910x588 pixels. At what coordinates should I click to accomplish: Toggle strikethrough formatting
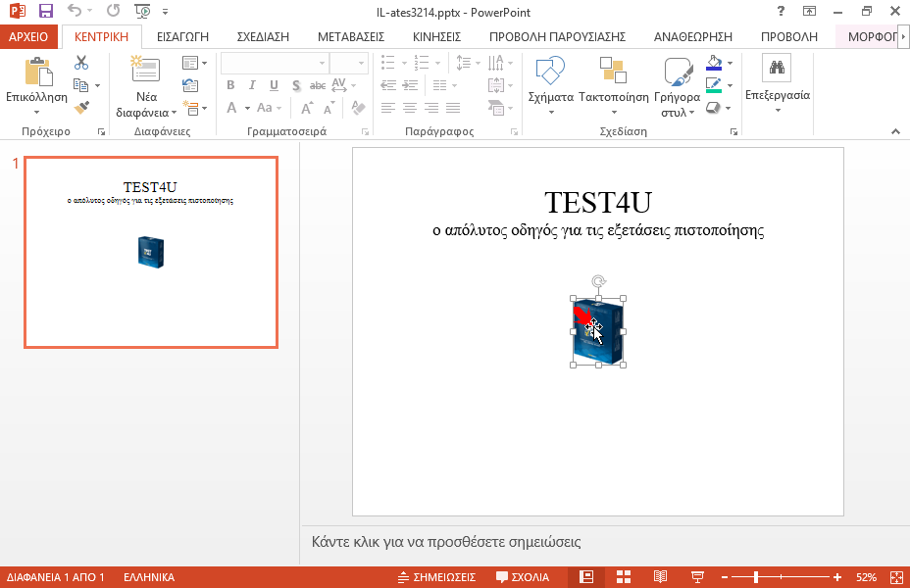(318, 85)
